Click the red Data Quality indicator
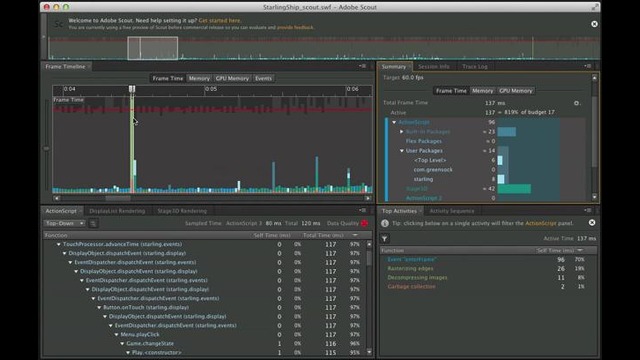 pos(364,223)
